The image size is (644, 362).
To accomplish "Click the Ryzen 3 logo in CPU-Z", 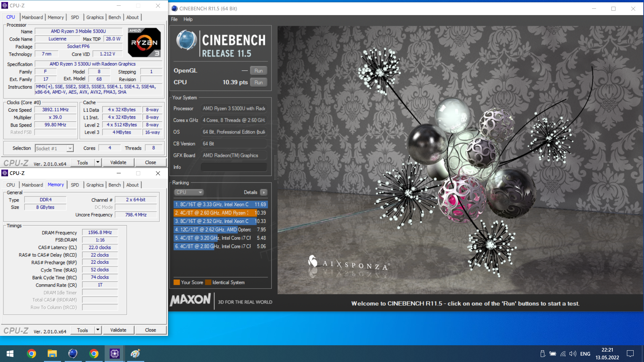I will point(144,43).
